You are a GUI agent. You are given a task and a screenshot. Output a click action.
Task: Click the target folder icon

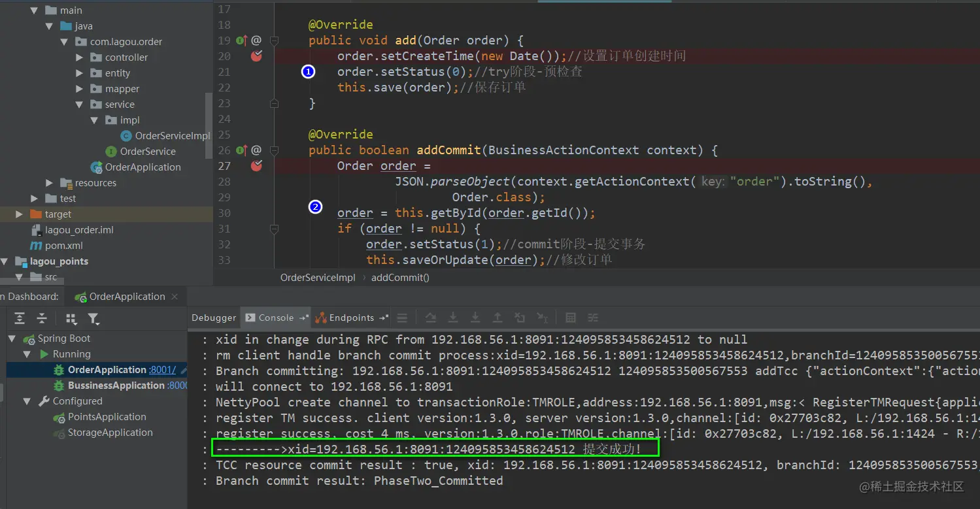36,214
